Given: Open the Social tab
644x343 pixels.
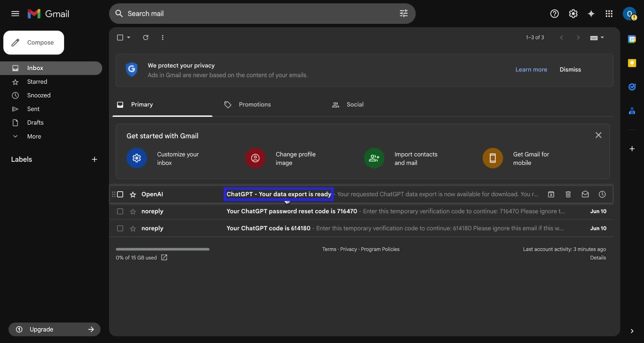Looking at the screenshot, I should 355,105.
